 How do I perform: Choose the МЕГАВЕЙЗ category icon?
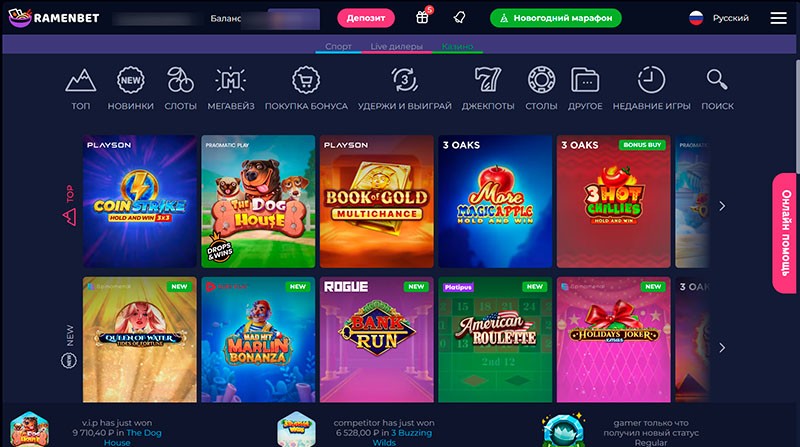231,80
